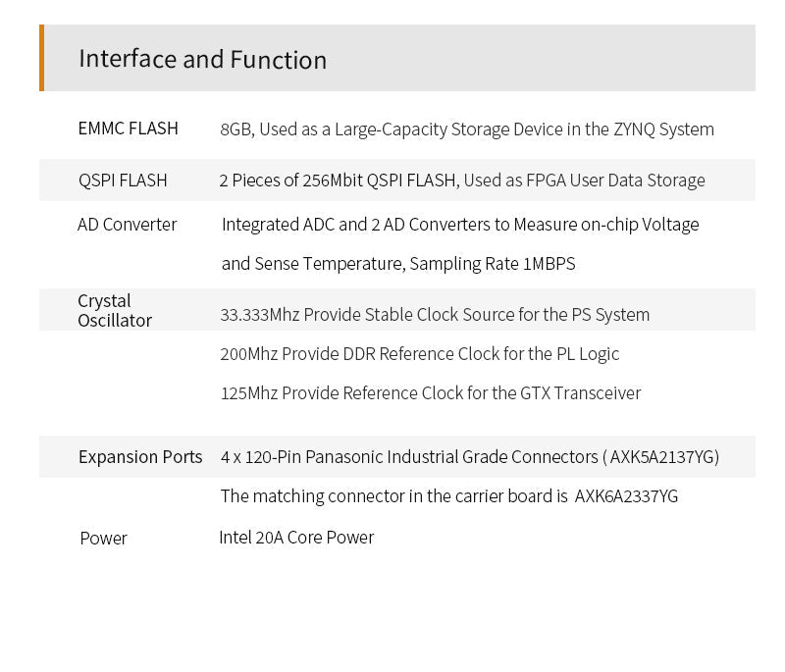Click the "Sampling Rate 1MBPS" line
This screenshot has width=785, height=672.
(x=398, y=264)
